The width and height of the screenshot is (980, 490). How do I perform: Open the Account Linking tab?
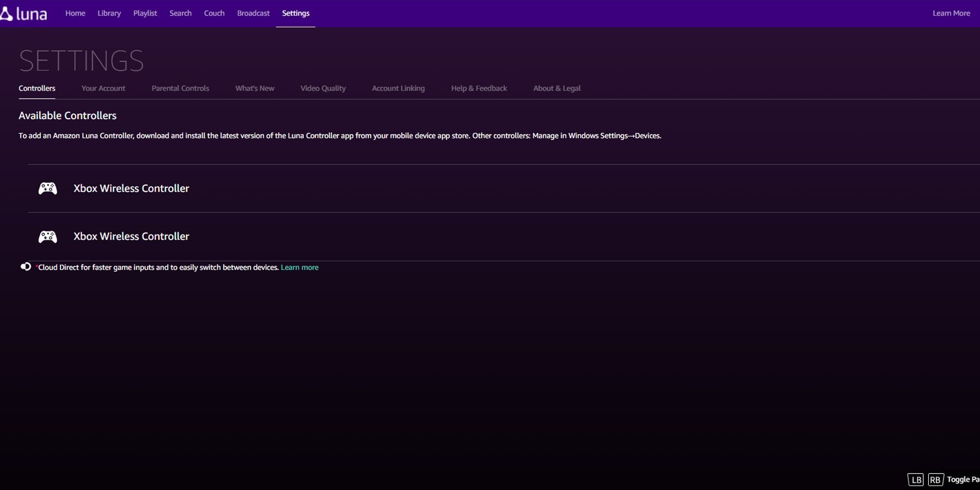pos(398,88)
